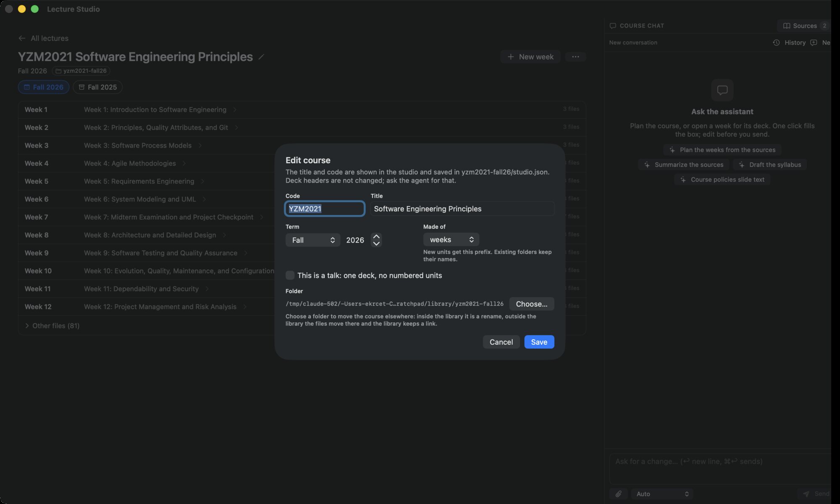Click Save in the Edit course dialog
The image size is (840, 504).
coord(539,342)
